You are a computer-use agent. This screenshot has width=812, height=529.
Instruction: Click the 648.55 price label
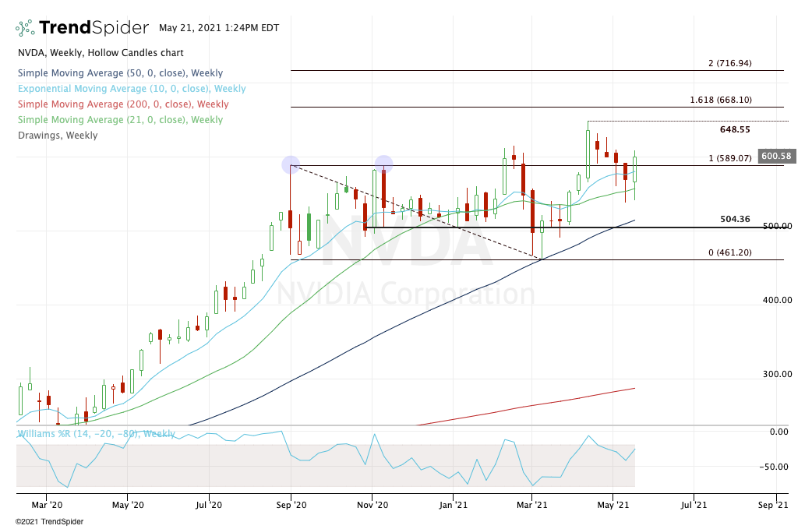pos(735,129)
